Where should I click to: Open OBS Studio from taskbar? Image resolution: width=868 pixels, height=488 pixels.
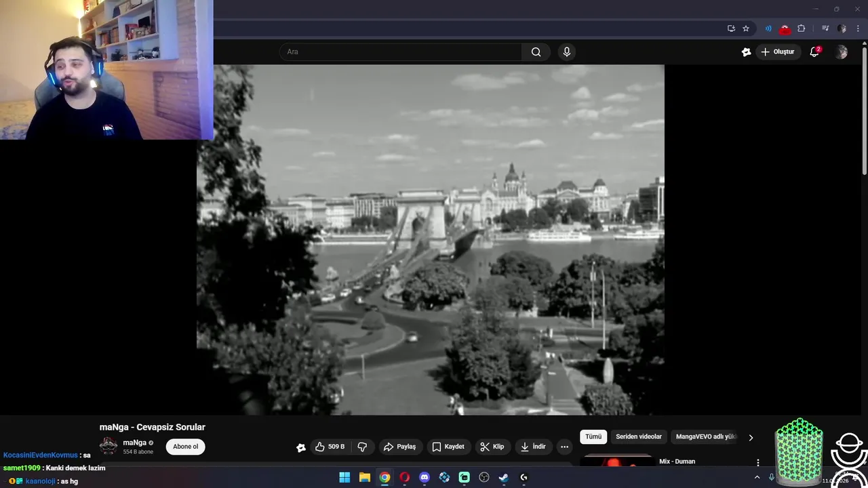484,477
